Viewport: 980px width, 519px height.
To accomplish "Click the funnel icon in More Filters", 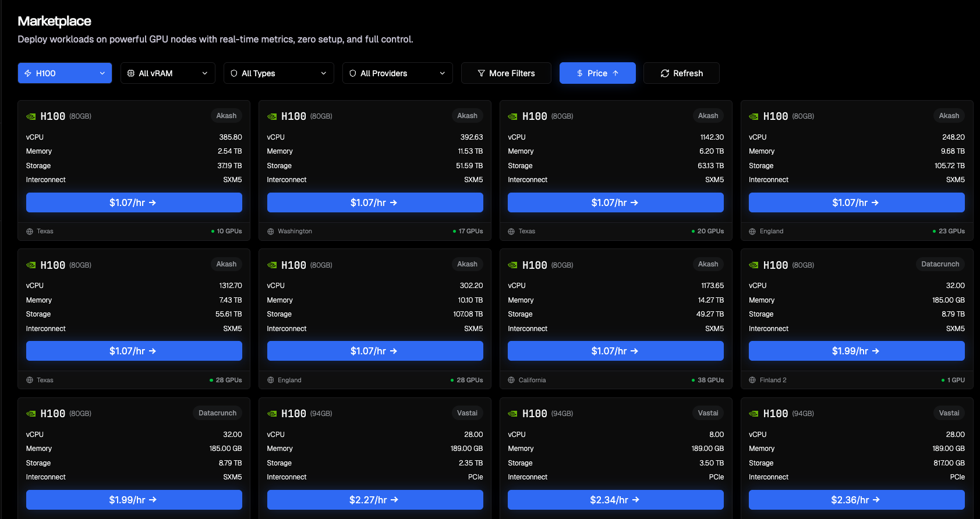I will tap(482, 73).
